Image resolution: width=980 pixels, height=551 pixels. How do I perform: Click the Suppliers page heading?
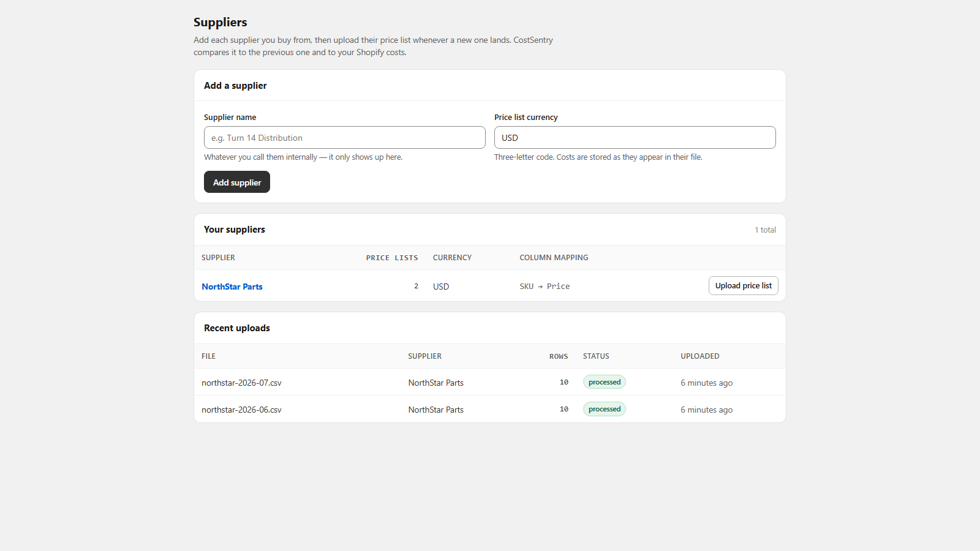(221, 22)
